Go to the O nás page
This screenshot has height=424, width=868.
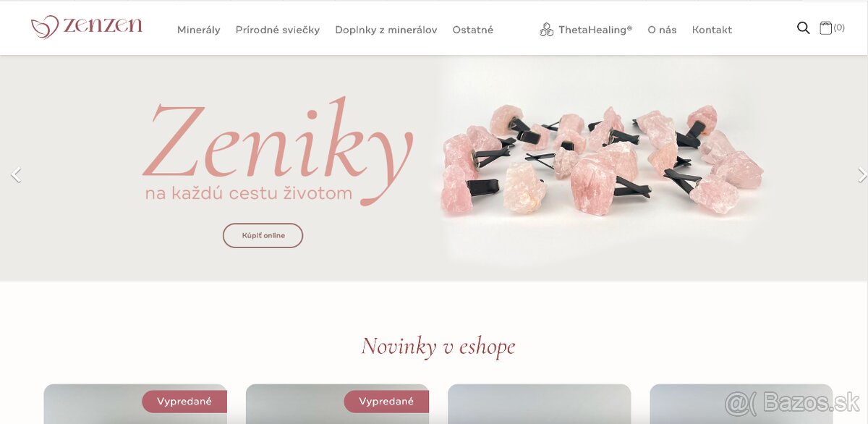[662, 30]
